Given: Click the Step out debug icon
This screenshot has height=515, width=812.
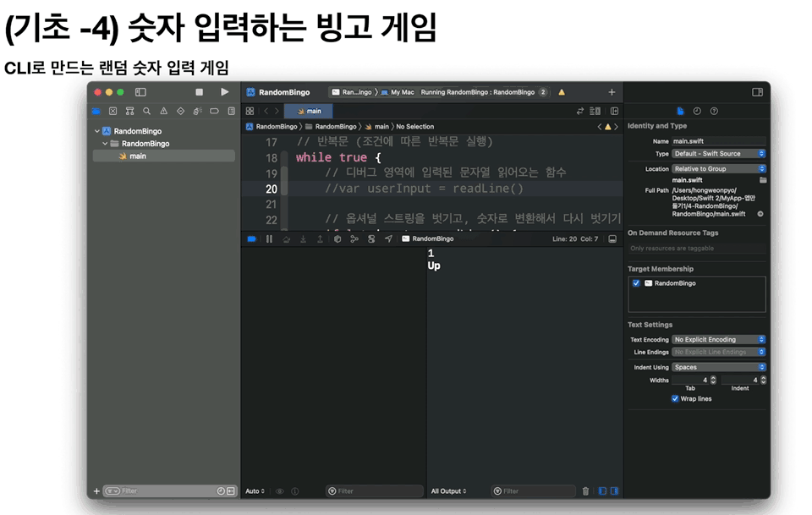Looking at the screenshot, I should [x=320, y=238].
